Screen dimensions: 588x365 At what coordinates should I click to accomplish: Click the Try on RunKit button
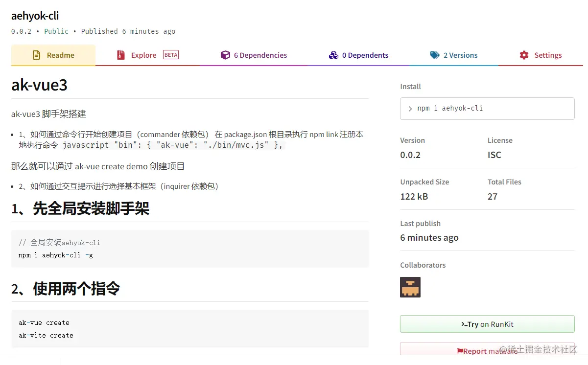(x=487, y=324)
